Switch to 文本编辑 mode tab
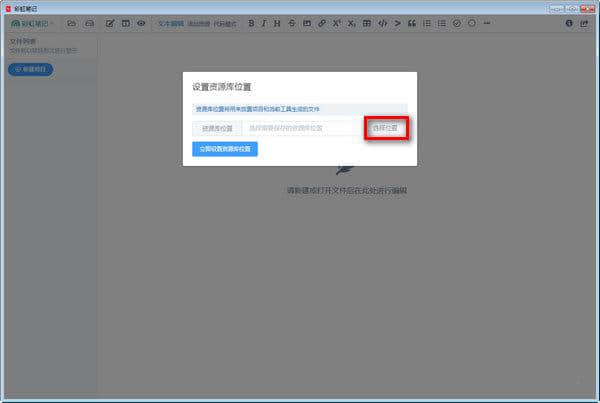 click(x=170, y=23)
